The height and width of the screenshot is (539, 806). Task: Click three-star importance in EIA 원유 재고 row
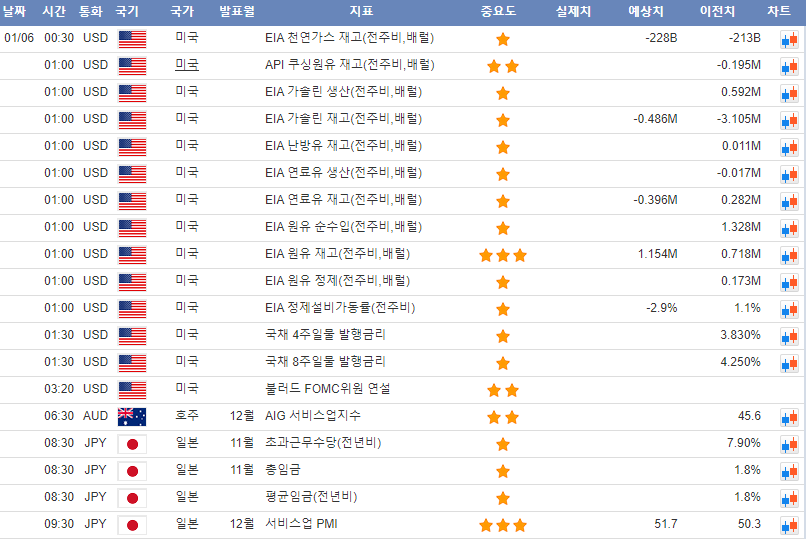[503, 255]
